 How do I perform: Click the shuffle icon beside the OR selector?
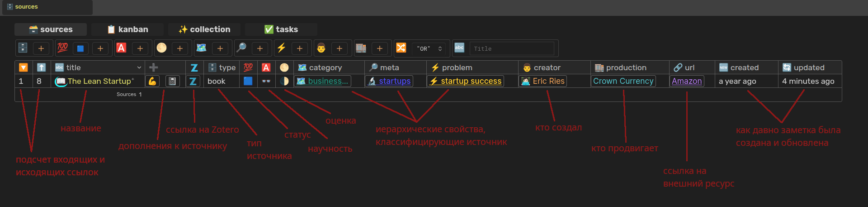[x=401, y=48]
